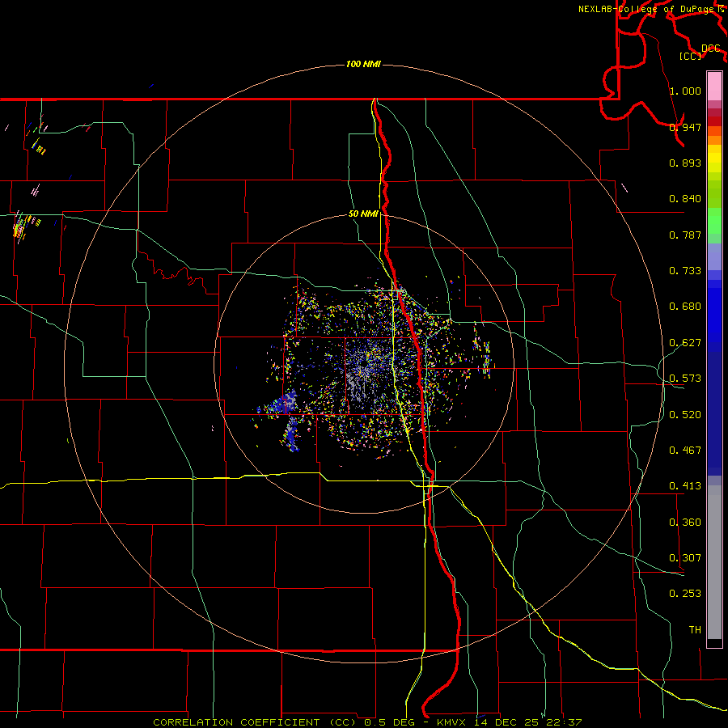Click the 0.680 legend value

pos(685,307)
